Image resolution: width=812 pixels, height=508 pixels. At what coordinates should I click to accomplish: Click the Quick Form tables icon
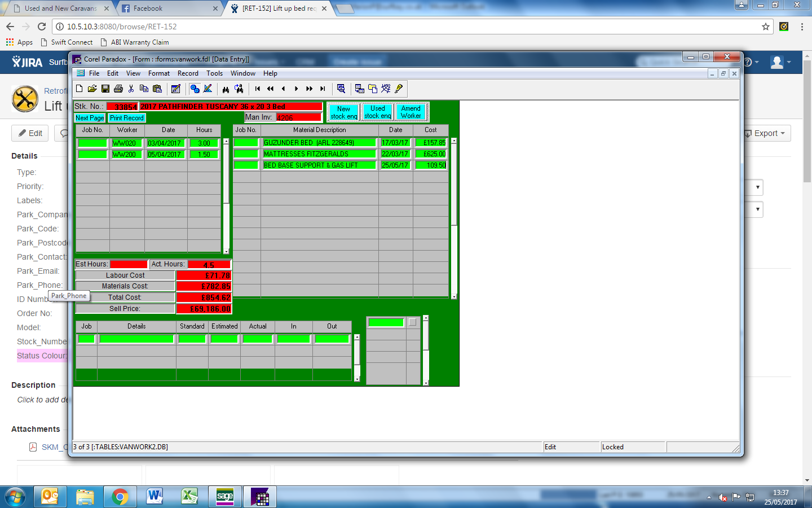coord(360,89)
